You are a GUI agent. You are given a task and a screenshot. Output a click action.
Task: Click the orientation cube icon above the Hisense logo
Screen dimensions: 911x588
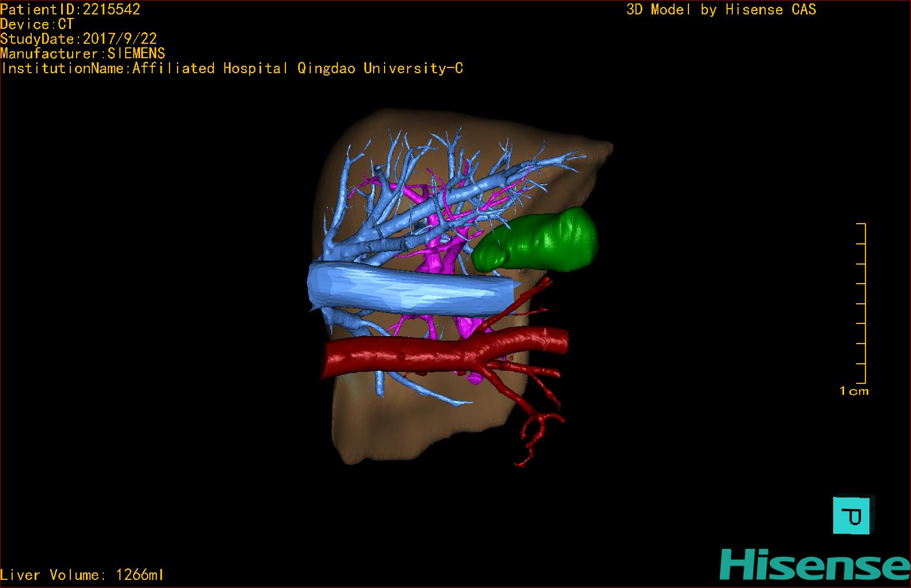[x=854, y=514]
